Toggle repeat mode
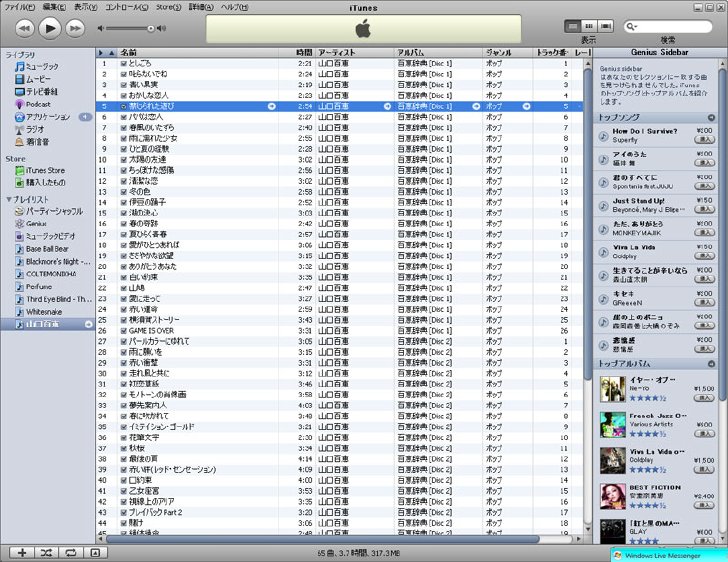 pyautogui.click(x=71, y=553)
